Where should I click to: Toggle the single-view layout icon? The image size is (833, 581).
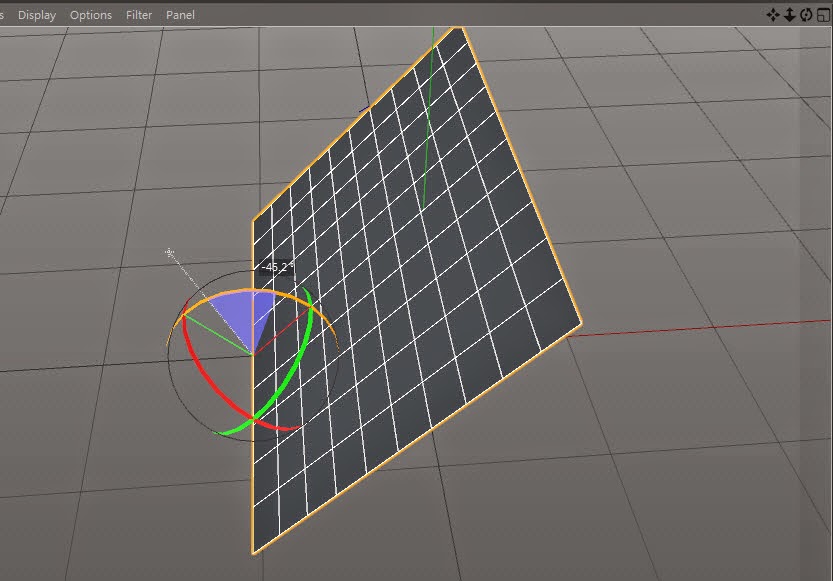coord(822,14)
